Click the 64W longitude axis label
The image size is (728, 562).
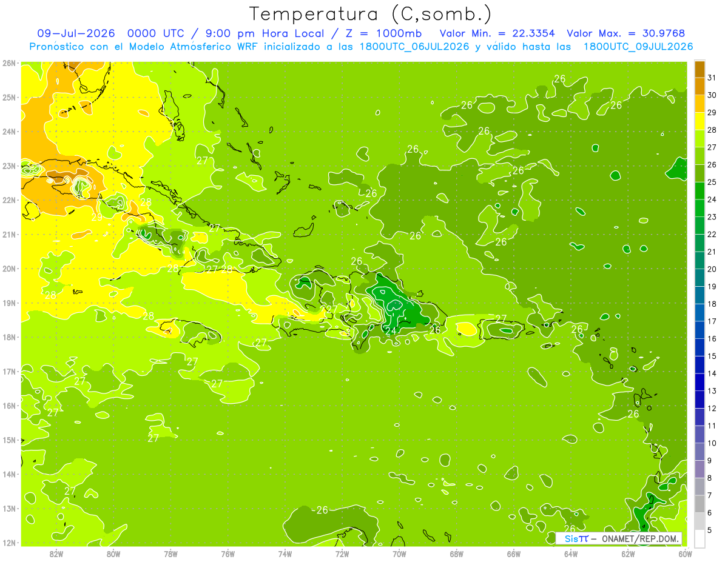(x=571, y=554)
